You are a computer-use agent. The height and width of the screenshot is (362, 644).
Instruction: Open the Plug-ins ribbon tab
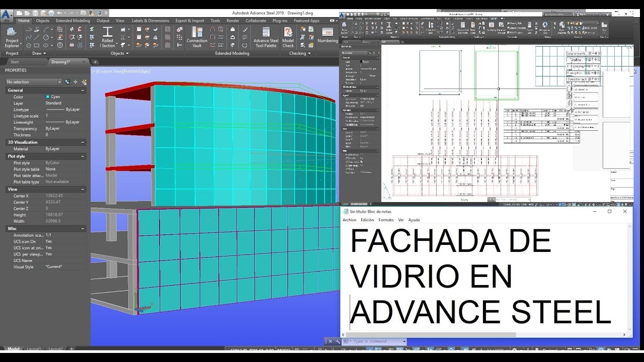pos(280,21)
